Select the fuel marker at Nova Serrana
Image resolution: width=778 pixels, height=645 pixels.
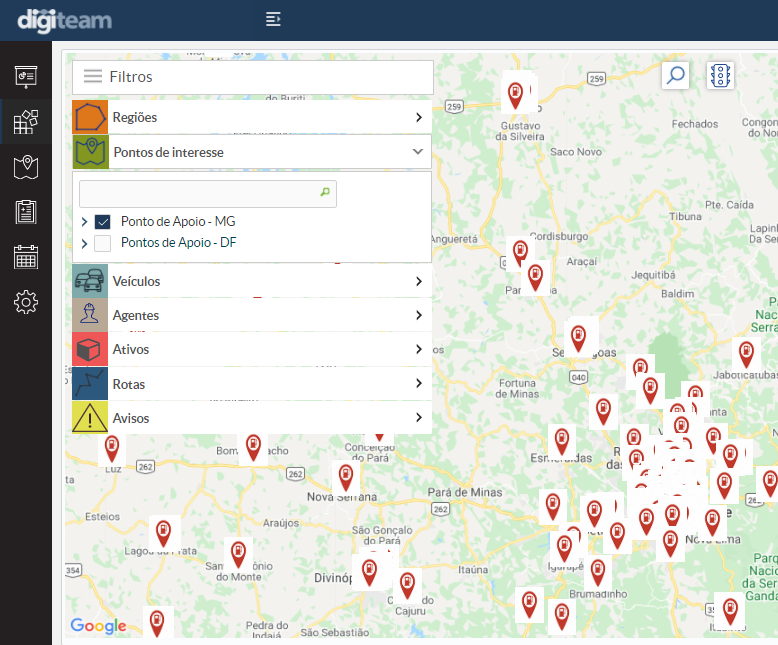tap(346, 479)
